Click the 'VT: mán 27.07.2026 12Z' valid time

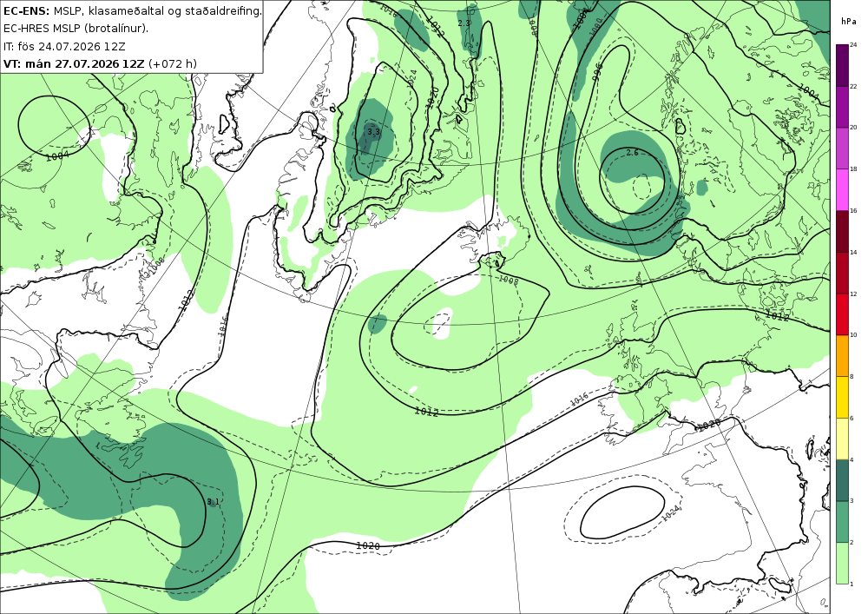(74, 63)
